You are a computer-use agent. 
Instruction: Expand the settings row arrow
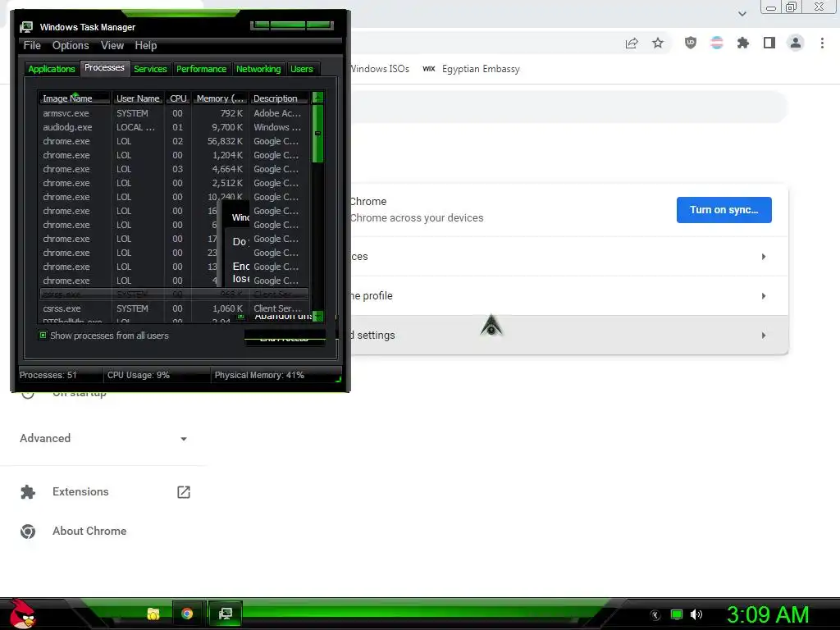[764, 336]
